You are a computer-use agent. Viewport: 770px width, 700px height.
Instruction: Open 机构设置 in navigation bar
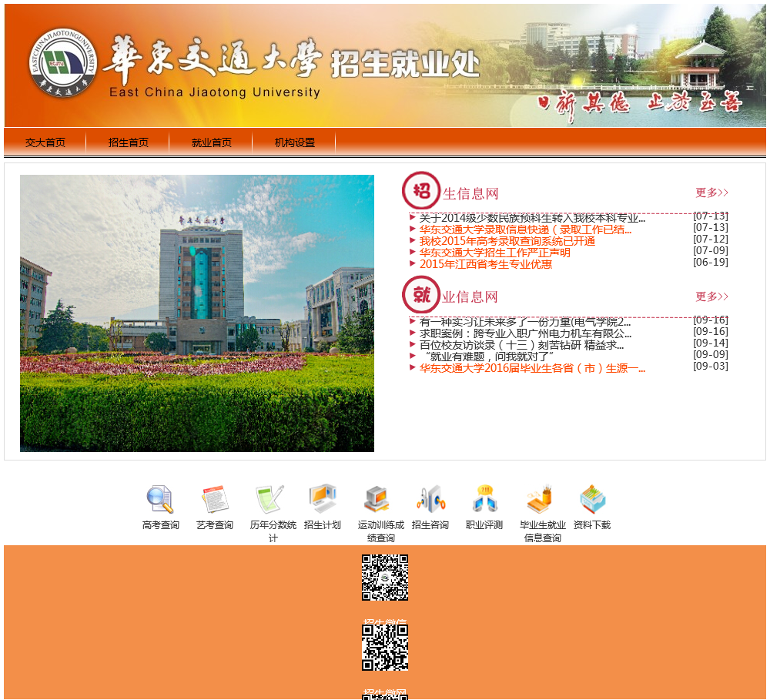pos(295,142)
